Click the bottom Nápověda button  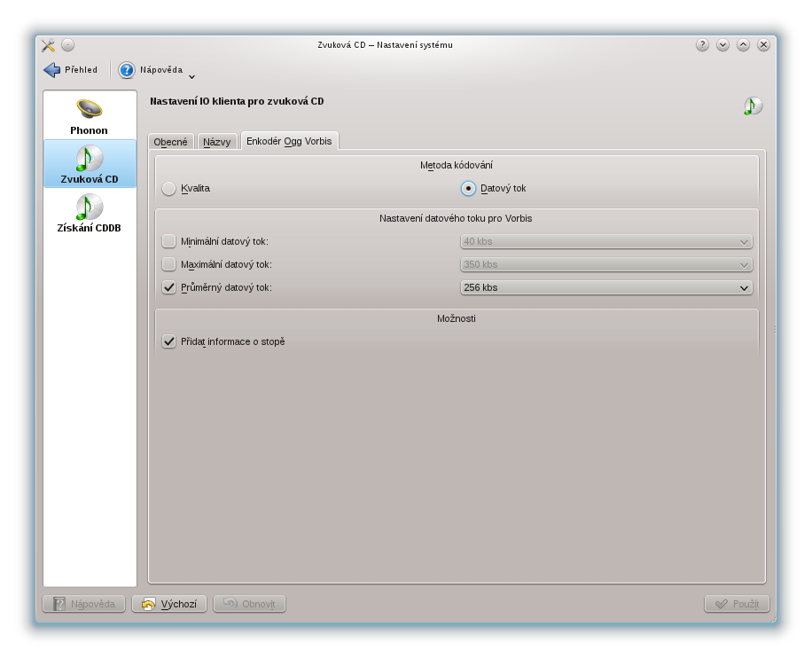click(84, 604)
